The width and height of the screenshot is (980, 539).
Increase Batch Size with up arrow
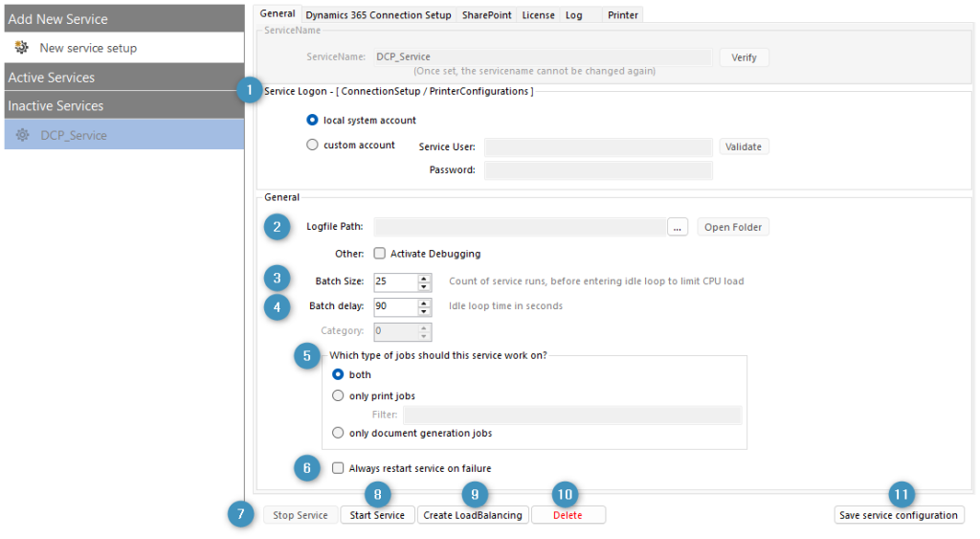425,278
